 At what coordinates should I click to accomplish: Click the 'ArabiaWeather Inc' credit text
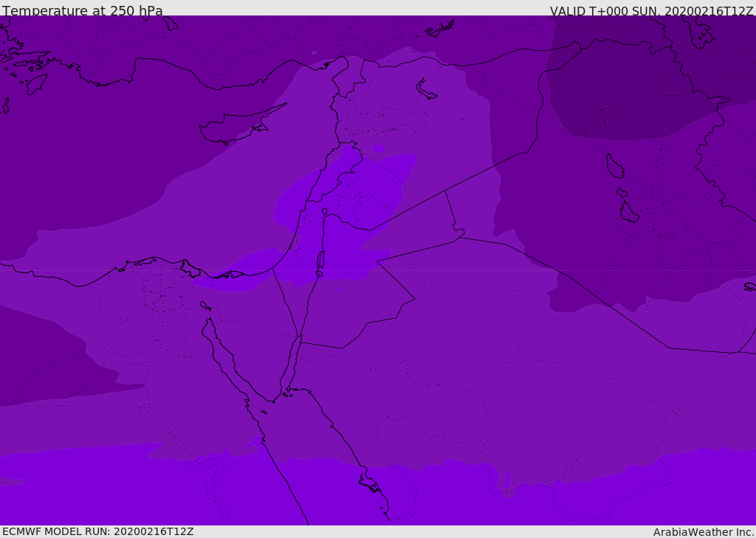click(703, 532)
